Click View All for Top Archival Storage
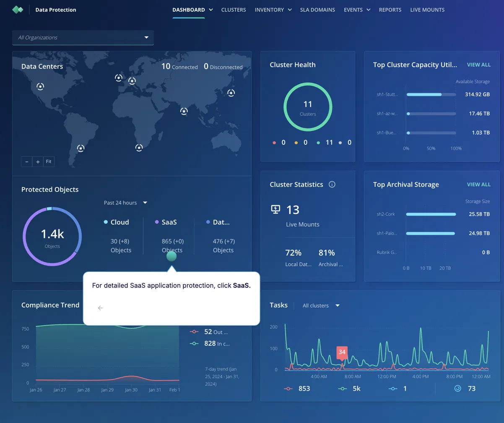 click(478, 184)
